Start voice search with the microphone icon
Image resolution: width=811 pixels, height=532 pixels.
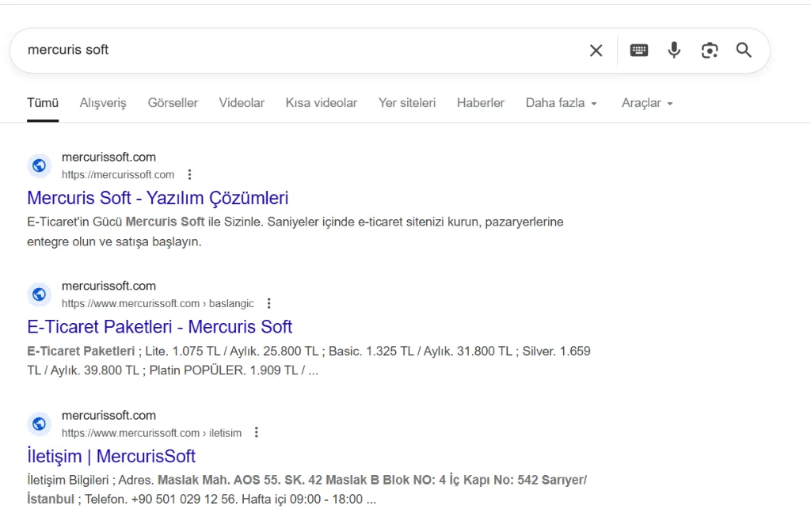point(674,51)
